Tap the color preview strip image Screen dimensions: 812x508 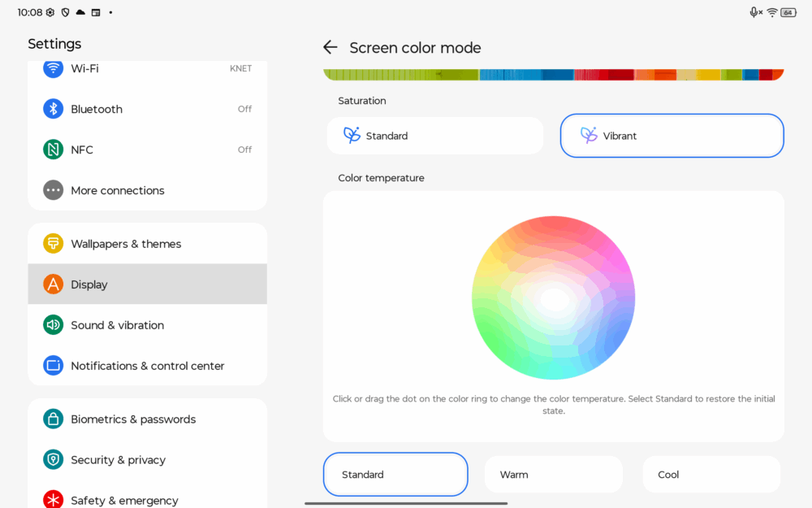(553, 75)
